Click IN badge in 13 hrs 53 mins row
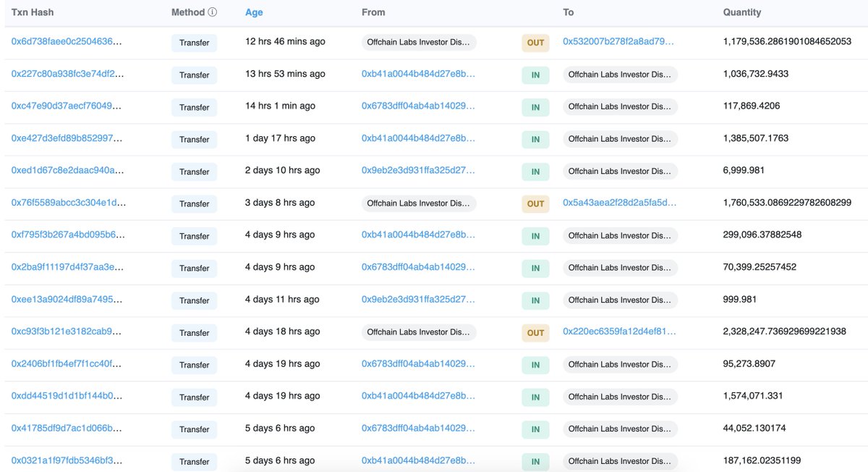This screenshot has height=472, width=868. (535, 75)
